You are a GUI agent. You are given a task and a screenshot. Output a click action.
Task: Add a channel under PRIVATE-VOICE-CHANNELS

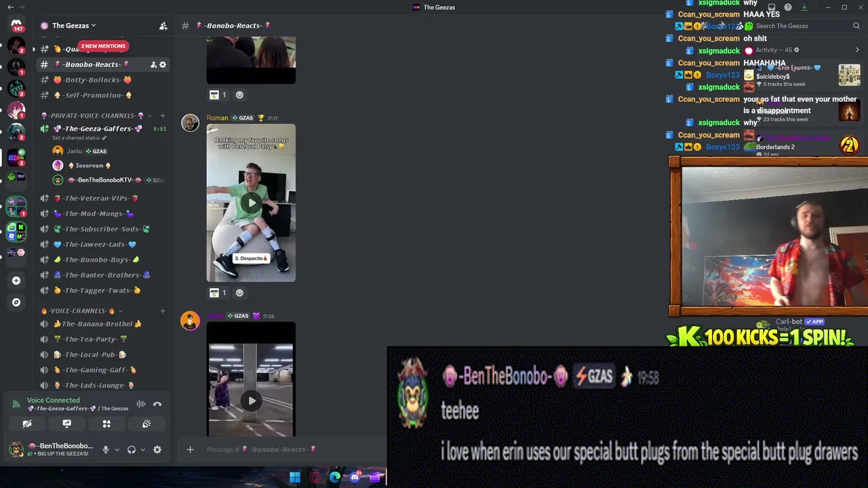163,115
